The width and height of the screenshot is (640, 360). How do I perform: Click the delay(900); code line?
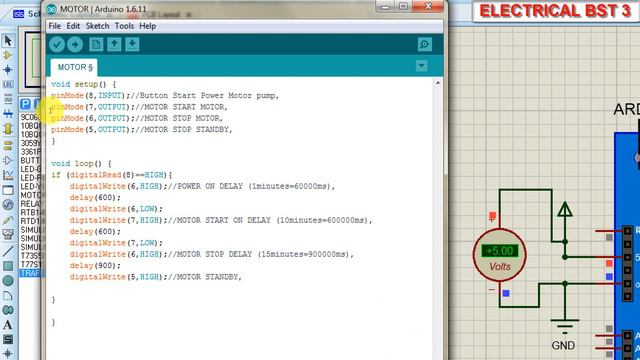pyautogui.click(x=95, y=265)
